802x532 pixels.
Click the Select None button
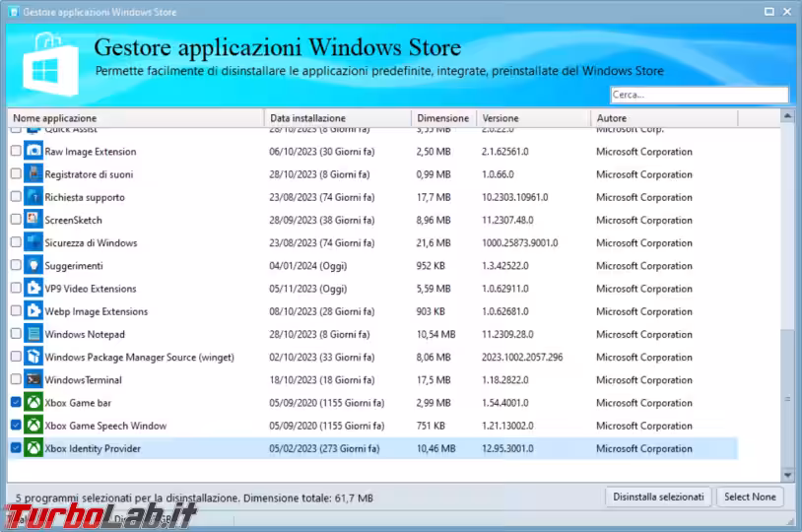750,497
